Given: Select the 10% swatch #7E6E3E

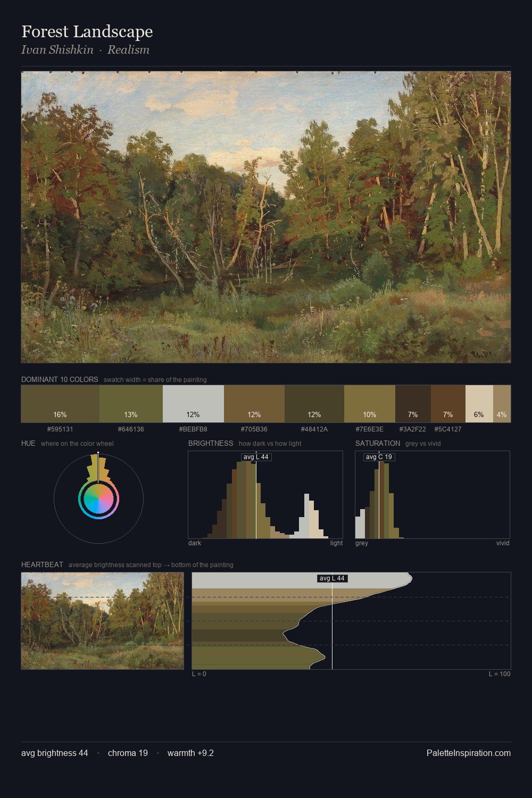Looking at the screenshot, I should point(370,404).
